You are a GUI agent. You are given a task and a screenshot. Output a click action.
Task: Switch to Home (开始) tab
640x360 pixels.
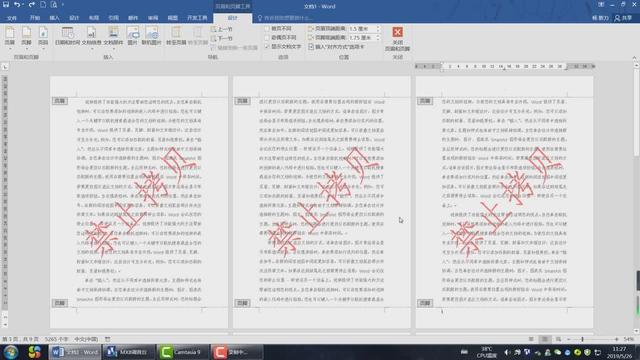click(35, 18)
